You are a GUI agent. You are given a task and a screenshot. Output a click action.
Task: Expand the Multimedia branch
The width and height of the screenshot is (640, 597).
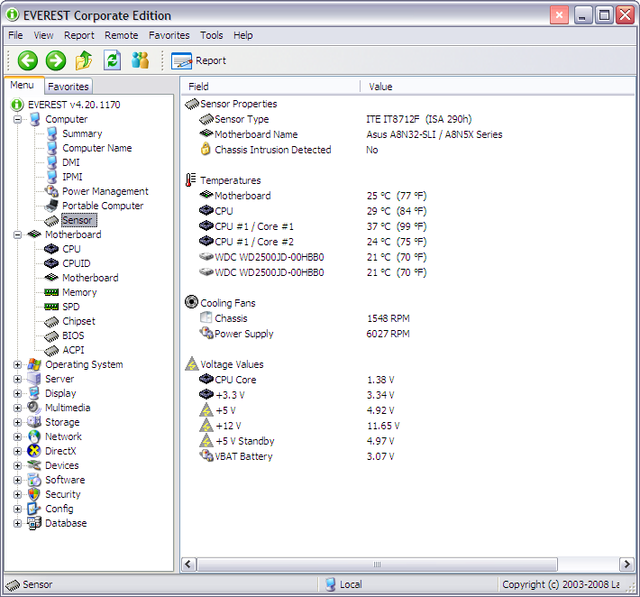tap(17, 408)
